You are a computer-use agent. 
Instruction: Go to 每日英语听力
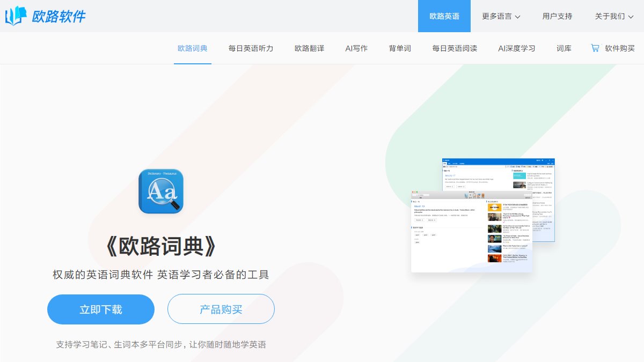251,48
